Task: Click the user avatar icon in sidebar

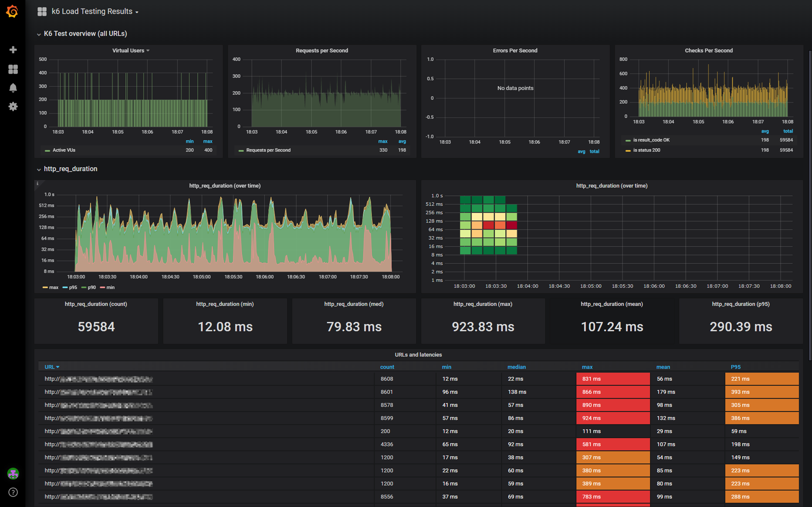Action: [x=13, y=473]
